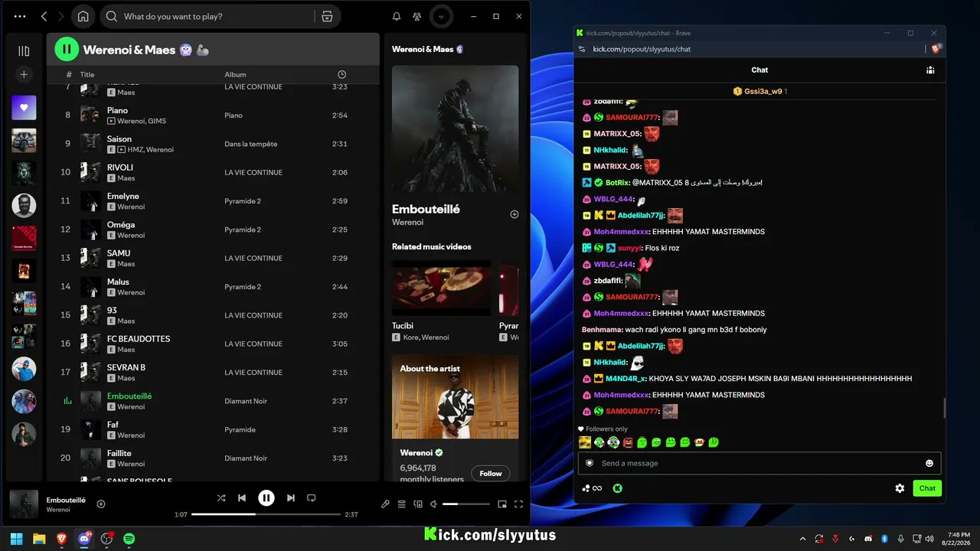Open Spotify Browse icon in search bar
The image size is (980, 551).
click(327, 16)
